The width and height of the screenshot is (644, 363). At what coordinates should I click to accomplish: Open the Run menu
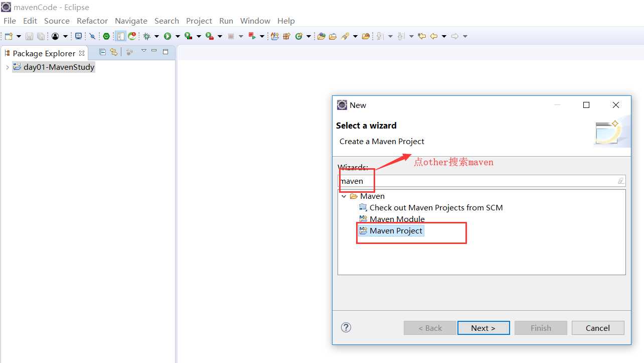click(226, 21)
